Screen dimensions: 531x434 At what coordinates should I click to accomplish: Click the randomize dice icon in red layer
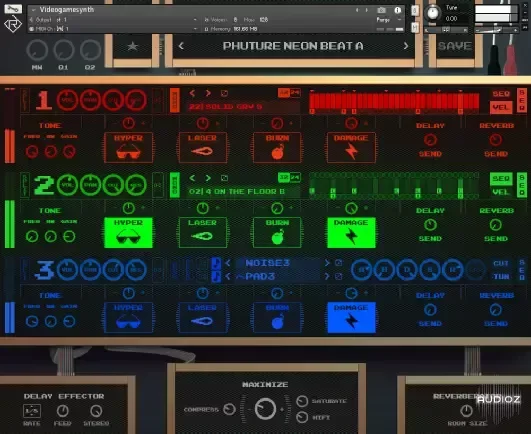coord(224,93)
